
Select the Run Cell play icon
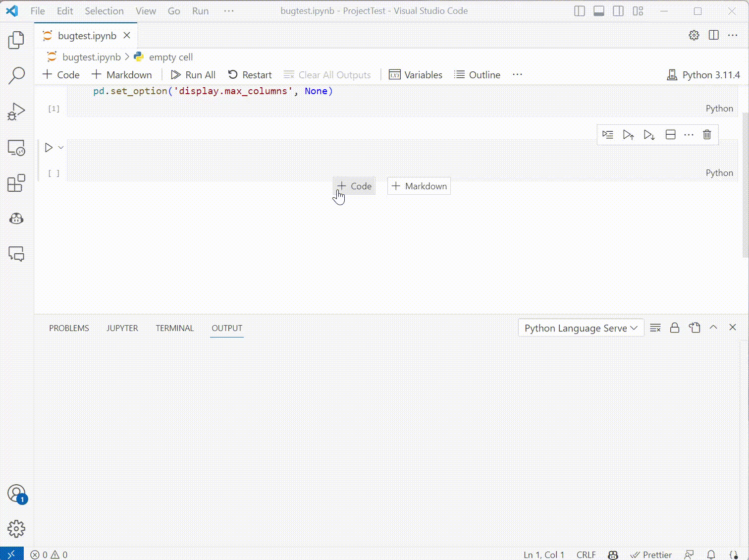tap(48, 147)
